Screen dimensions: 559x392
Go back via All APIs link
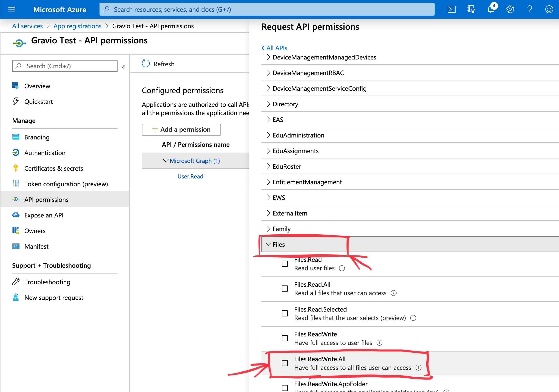[274, 48]
